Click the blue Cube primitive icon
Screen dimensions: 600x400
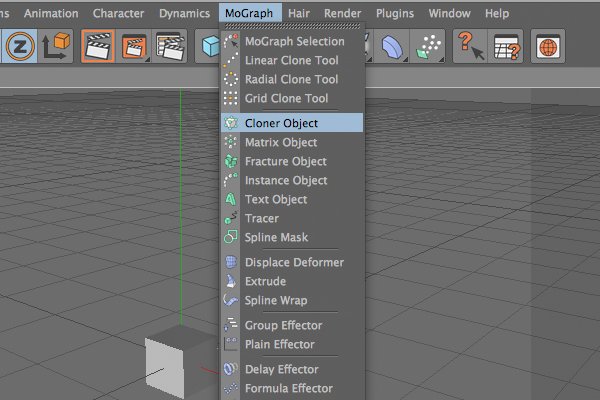click(210, 46)
